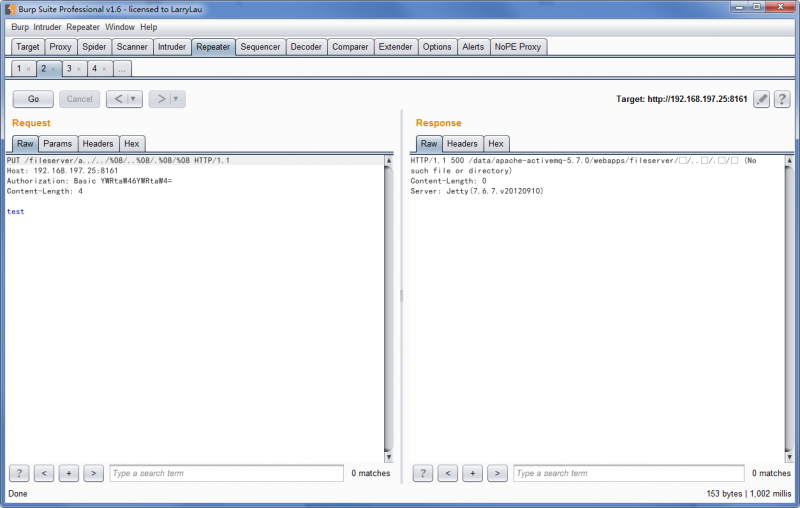Viewport: 800px width, 508px height.
Task: Click request pane scrollbar down arrow
Action: (388, 457)
